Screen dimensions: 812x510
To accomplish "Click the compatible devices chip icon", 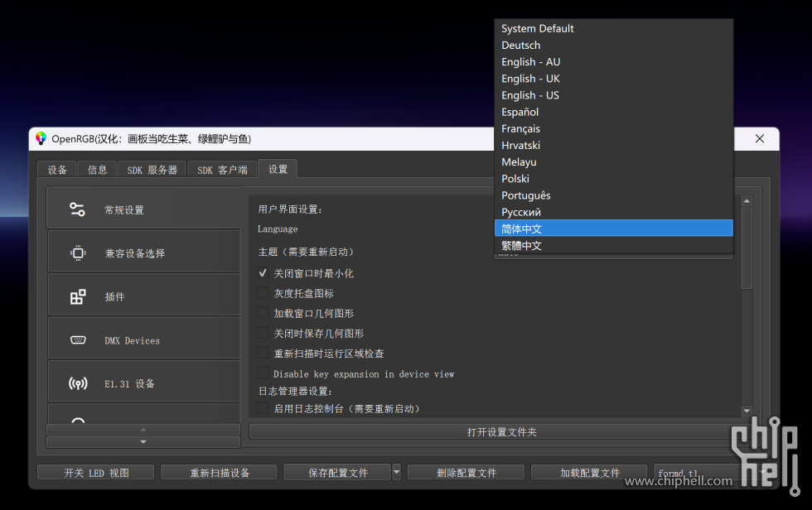I will coord(78,253).
